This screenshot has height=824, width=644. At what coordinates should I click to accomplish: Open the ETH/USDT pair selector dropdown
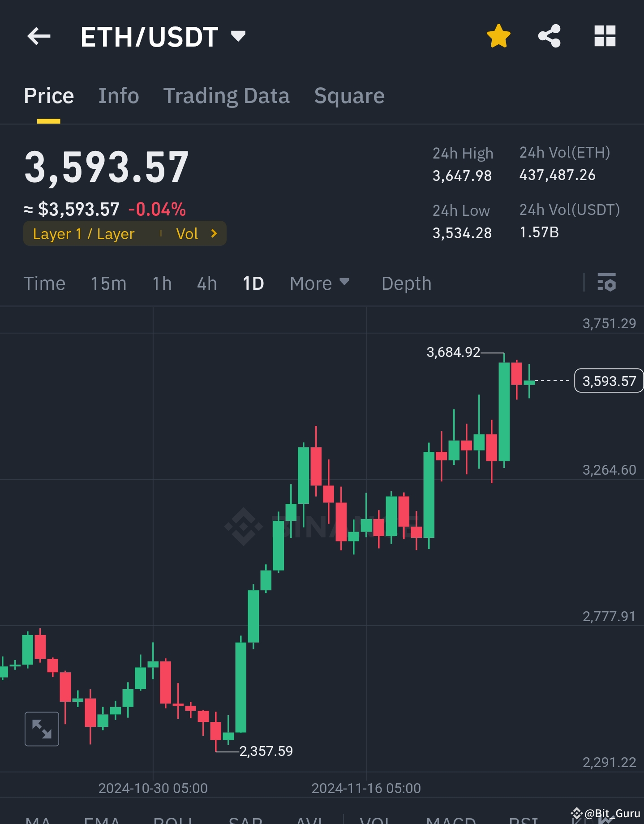click(238, 37)
